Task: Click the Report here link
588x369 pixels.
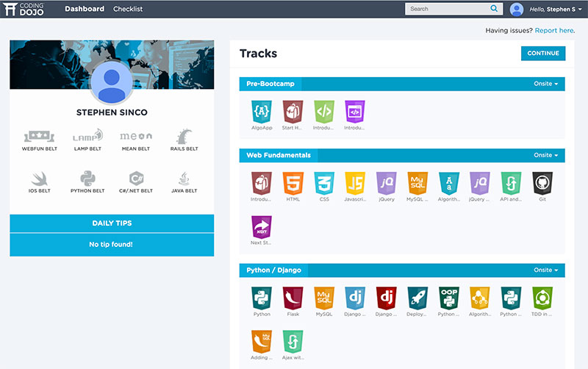Action: (554, 30)
